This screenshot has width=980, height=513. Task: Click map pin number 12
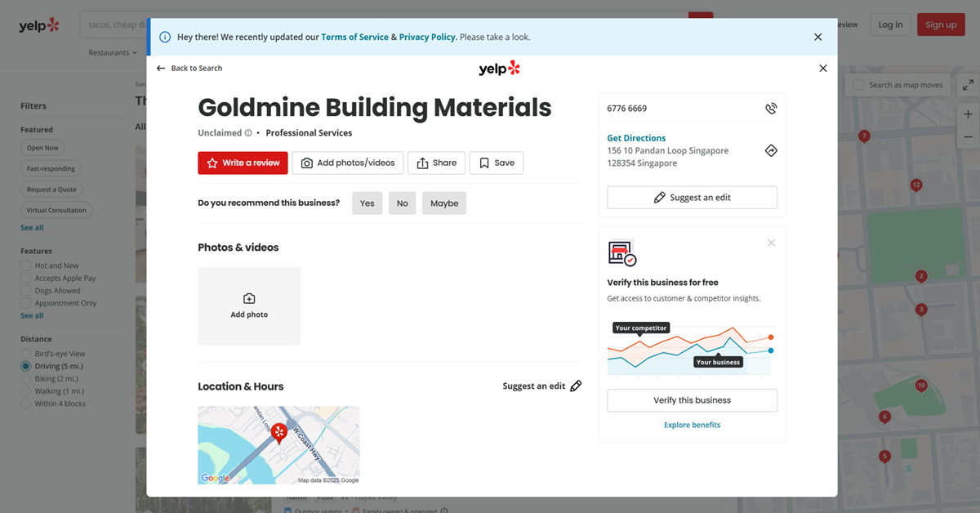916,185
